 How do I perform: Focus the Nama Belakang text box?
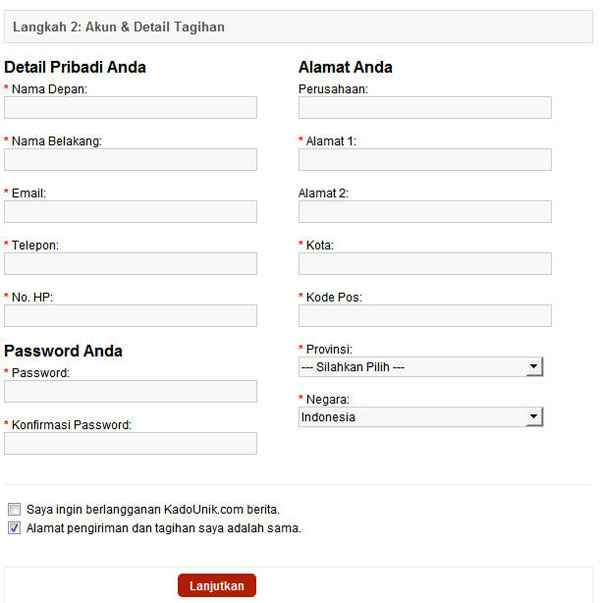(130, 160)
